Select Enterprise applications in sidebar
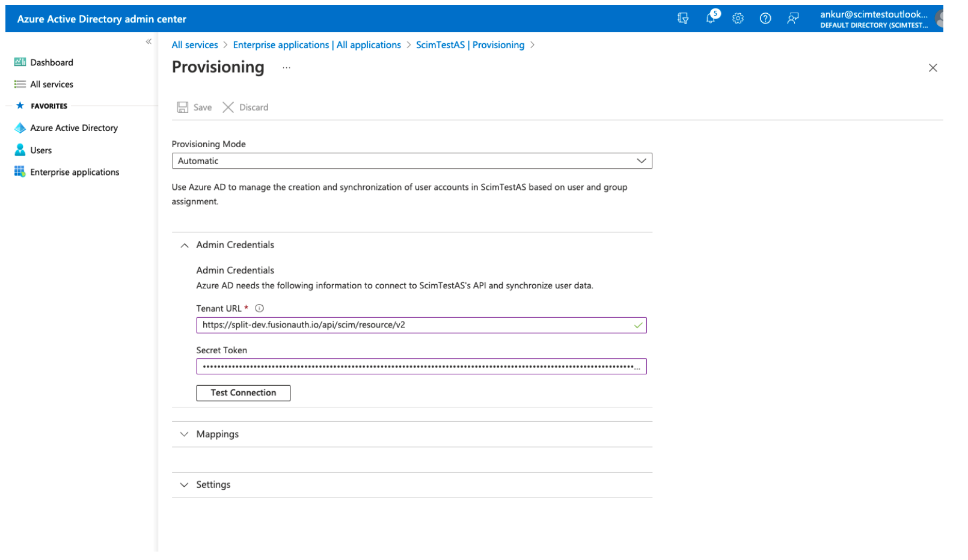The image size is (968, 560). tap(75, 172)
